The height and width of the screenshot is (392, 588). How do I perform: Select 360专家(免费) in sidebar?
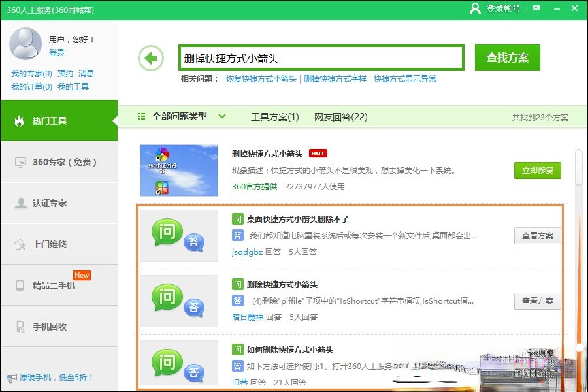[59, 162]
